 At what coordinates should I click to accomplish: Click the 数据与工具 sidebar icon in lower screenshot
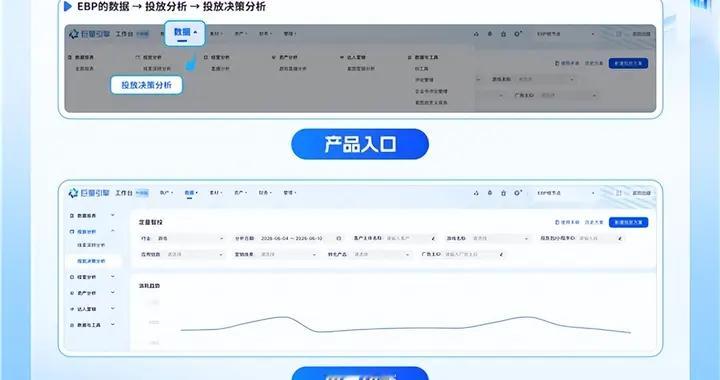(72, 325)
